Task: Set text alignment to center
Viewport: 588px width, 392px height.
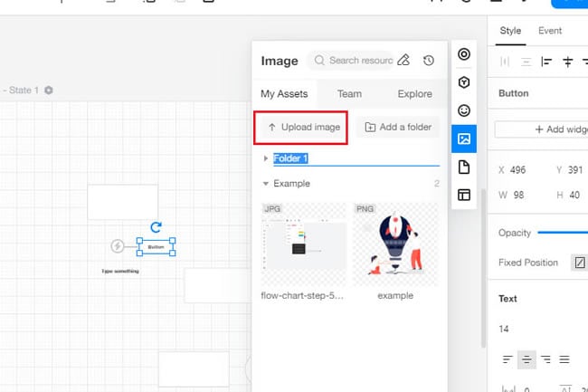Action: pos(526,359)
